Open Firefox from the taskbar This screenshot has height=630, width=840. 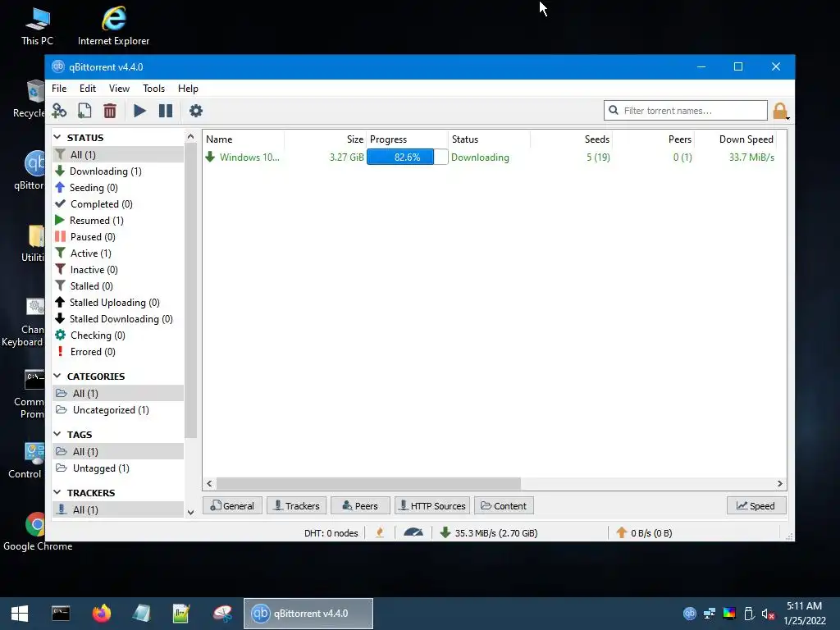coord(101,614)
